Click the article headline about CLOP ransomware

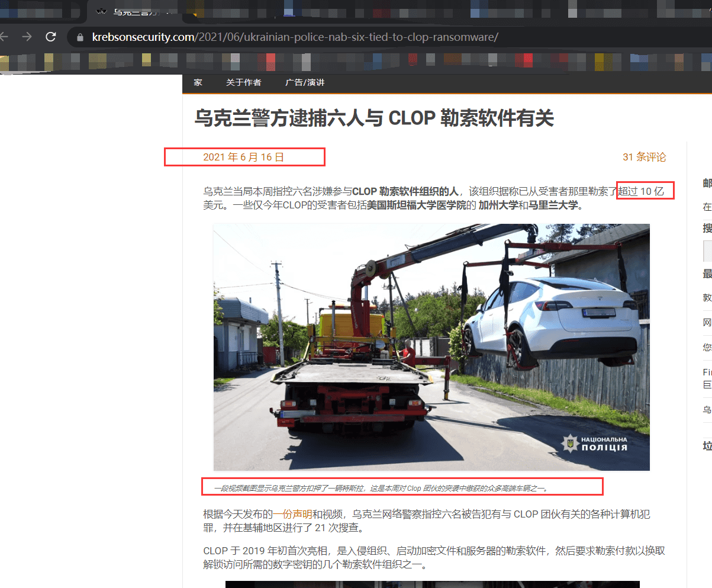pyautogui.click(x=374, y=118)
